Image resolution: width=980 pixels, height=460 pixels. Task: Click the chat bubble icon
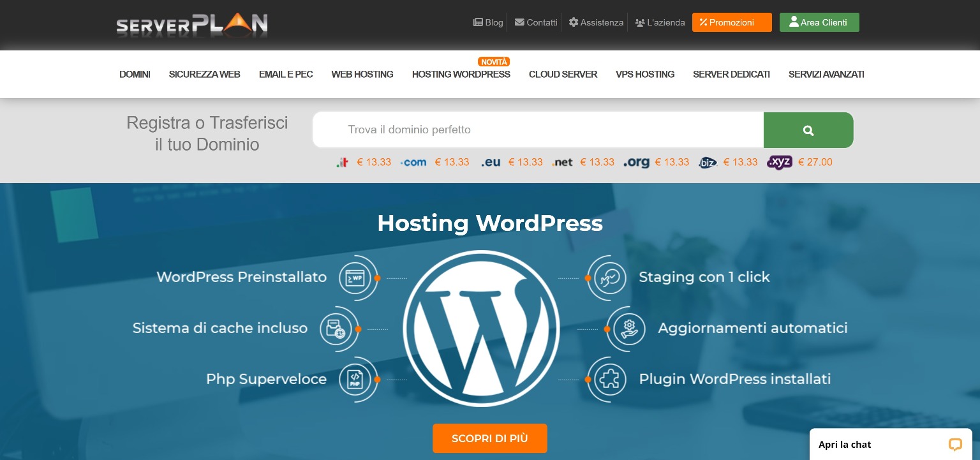pos(955,445)
